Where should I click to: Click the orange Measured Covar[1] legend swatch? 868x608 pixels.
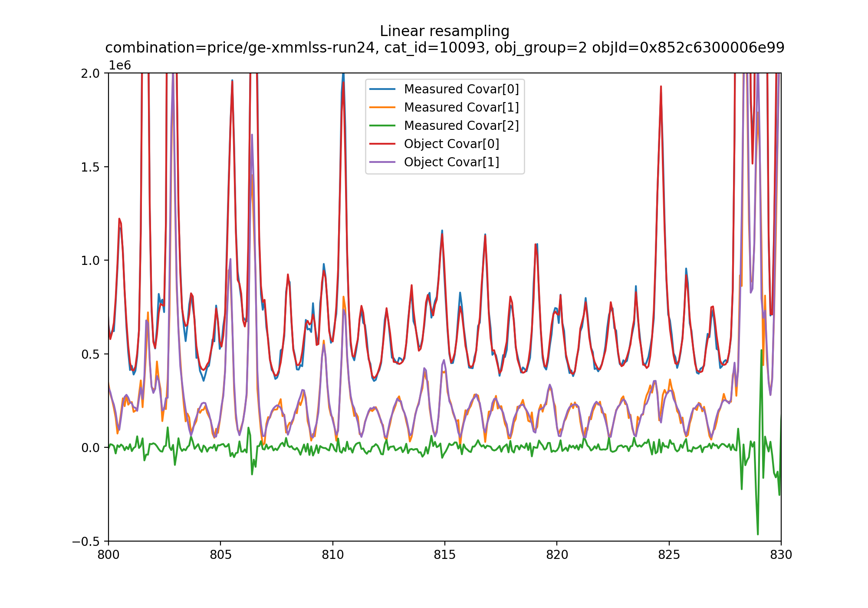tap(382, 107)
